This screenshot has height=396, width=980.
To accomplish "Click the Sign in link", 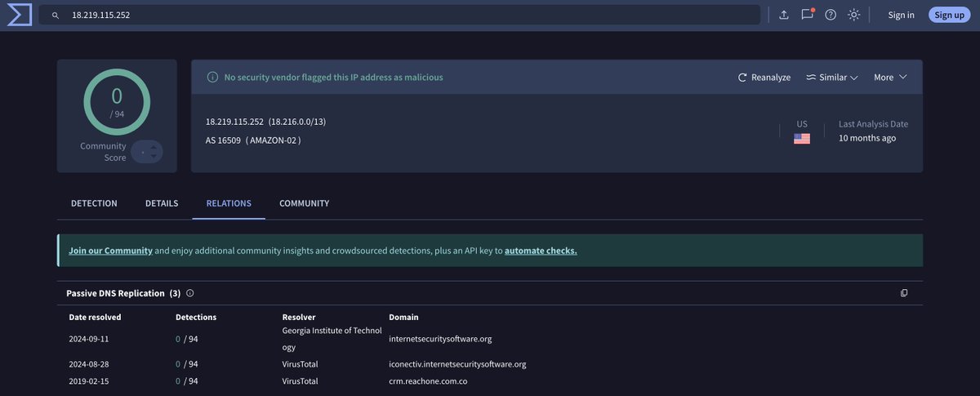I will click(x=901, y=15).
